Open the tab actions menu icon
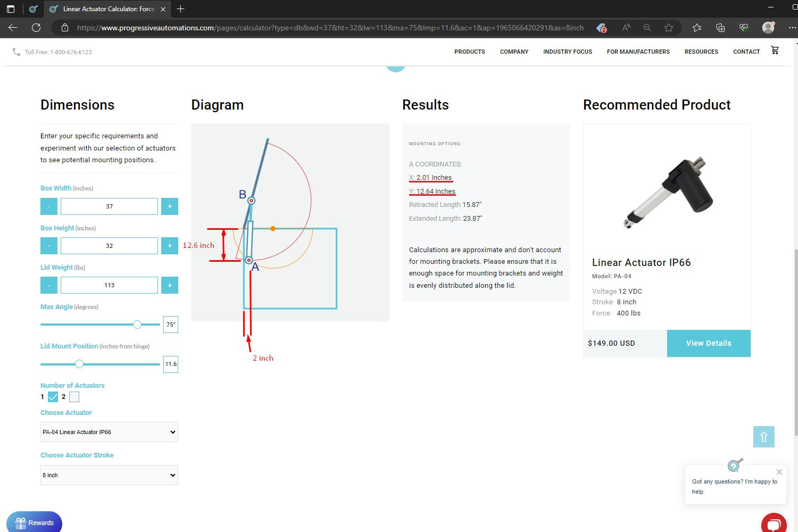This screenshot has width=798, height=532. click(x=10, y=9)
